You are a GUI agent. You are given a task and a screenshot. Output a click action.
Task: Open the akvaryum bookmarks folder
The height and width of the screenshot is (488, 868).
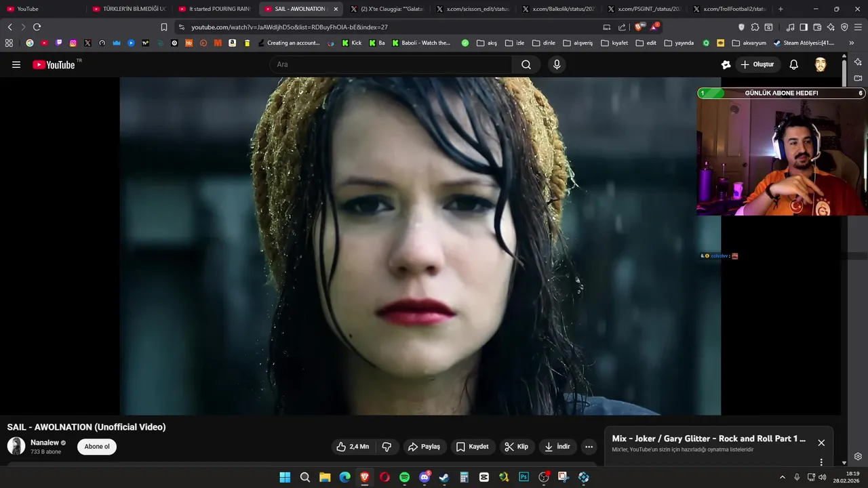coord(749,43)
